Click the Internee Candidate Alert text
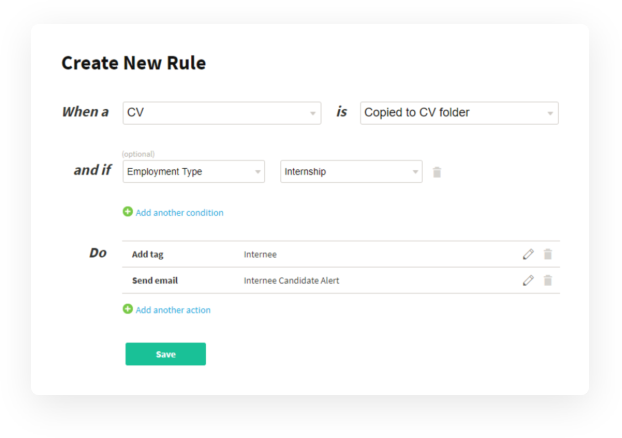 point(291,280)
